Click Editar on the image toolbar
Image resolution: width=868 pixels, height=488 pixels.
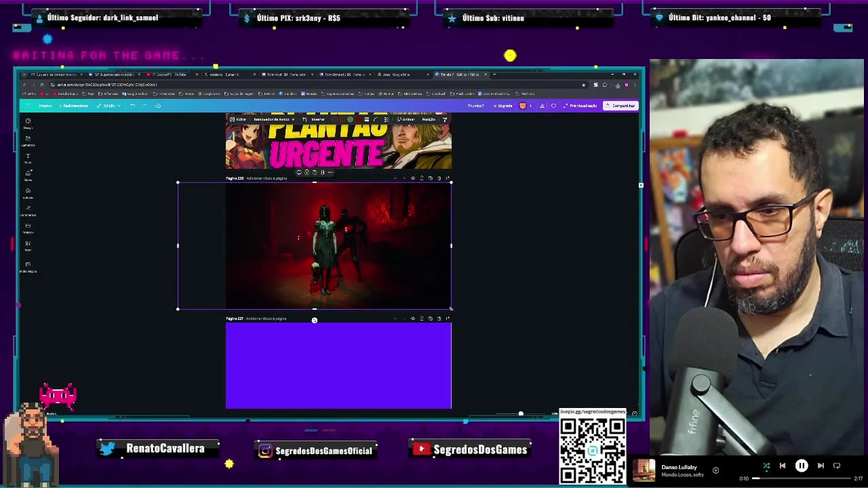pyautogui.click(x=238, y=119)
